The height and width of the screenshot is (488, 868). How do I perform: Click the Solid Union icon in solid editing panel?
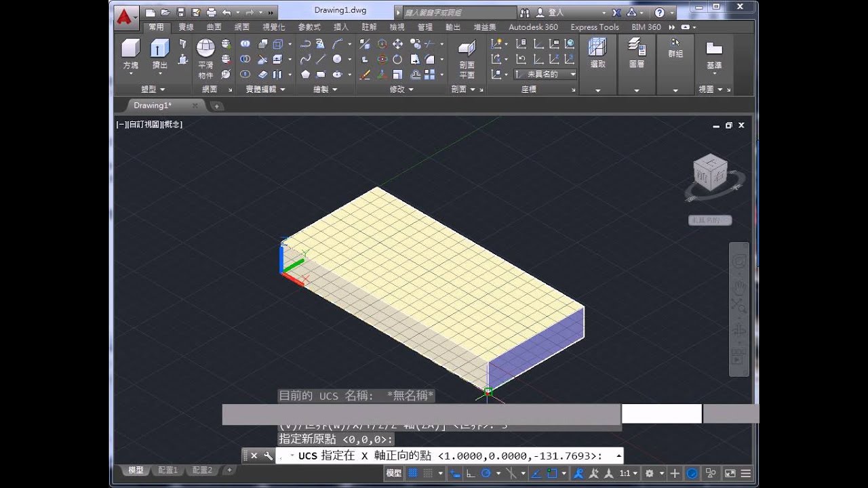click(x=245, y=43)
